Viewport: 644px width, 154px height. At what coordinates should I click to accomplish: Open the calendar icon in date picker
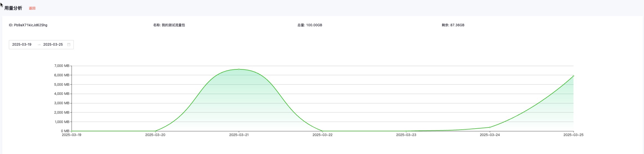point(69,45)
